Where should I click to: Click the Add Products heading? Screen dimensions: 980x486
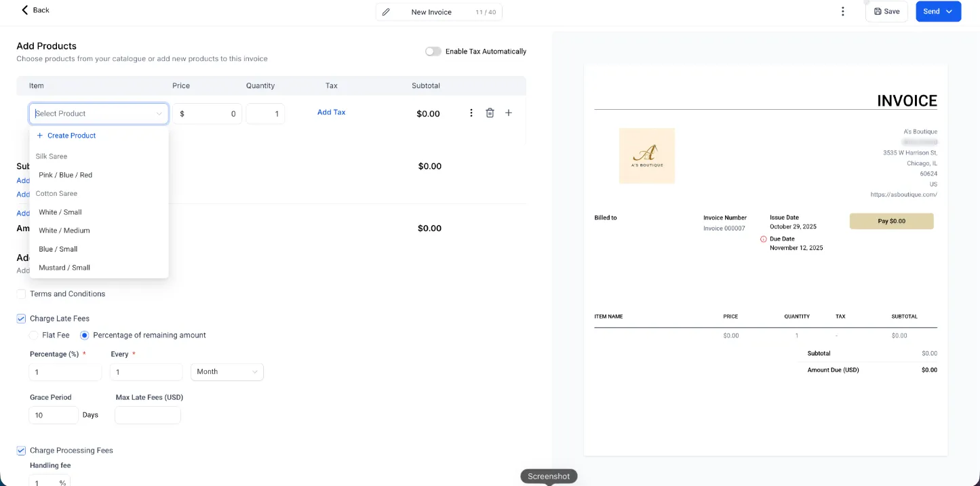point(47,46)
